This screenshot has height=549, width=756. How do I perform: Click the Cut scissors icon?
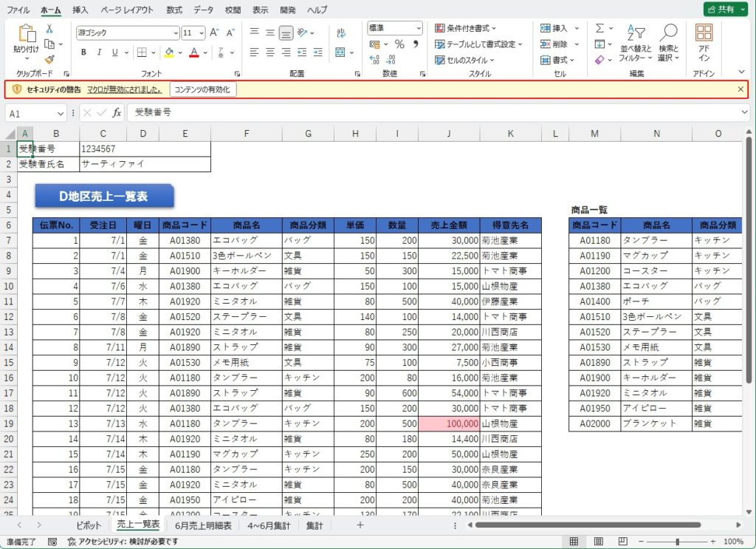49,29
